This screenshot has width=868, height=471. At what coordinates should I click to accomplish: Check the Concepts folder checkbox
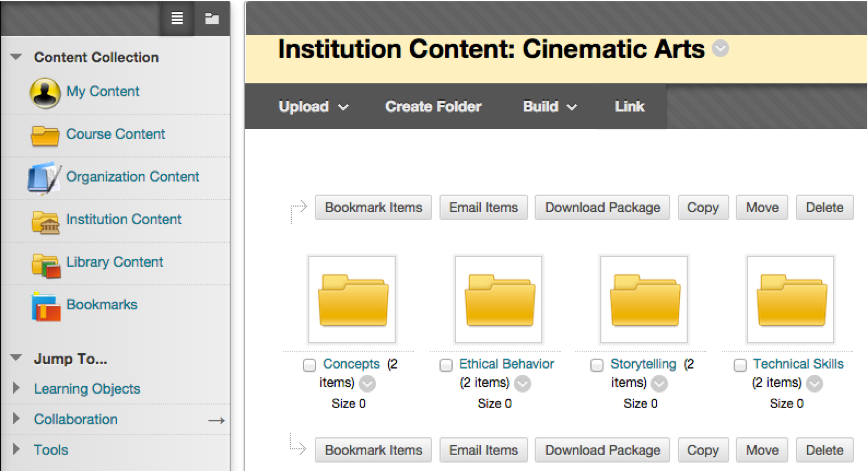[x=310, y=366]
